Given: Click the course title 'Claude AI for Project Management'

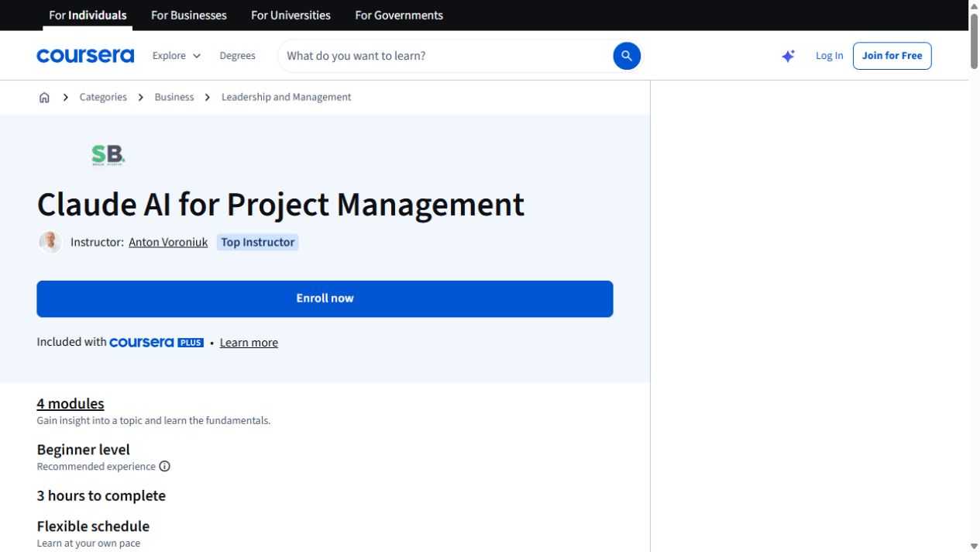Looking at the screenshot, I should click(280, 205).
